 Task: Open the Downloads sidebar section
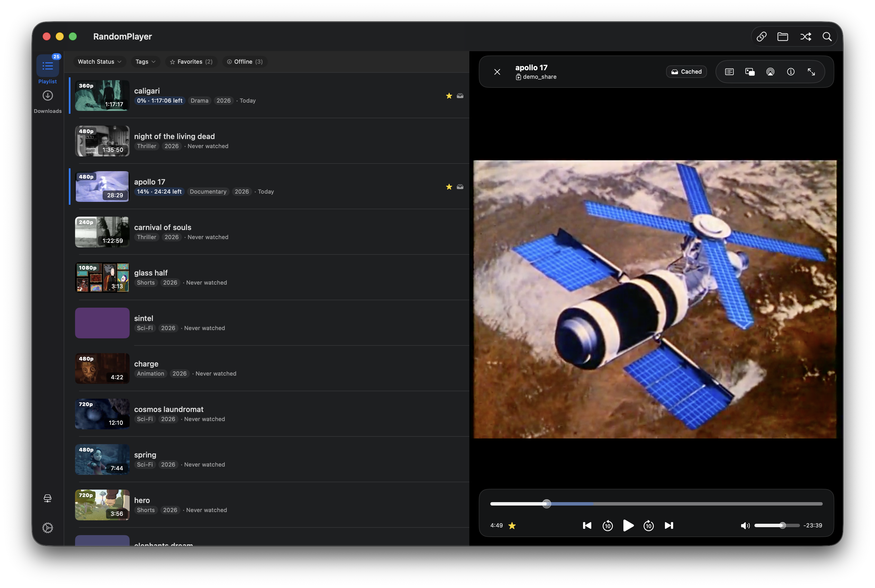click(47, 101)
